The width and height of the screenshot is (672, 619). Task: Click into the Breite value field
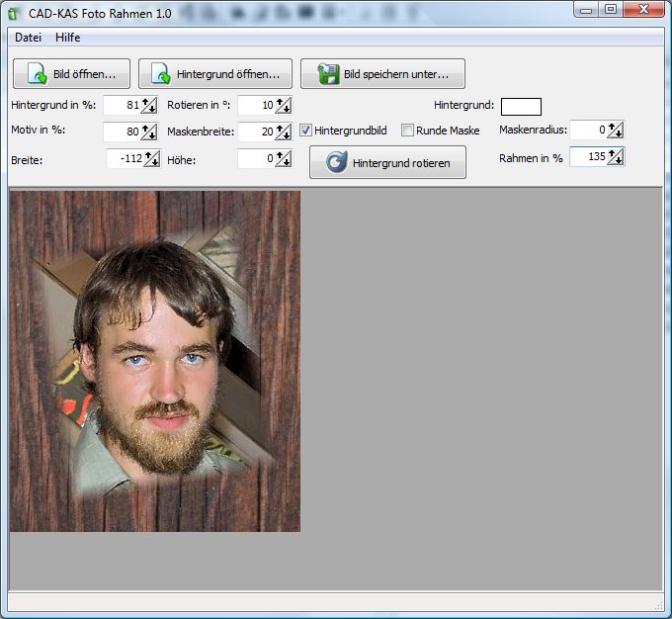tap(124, 158)
